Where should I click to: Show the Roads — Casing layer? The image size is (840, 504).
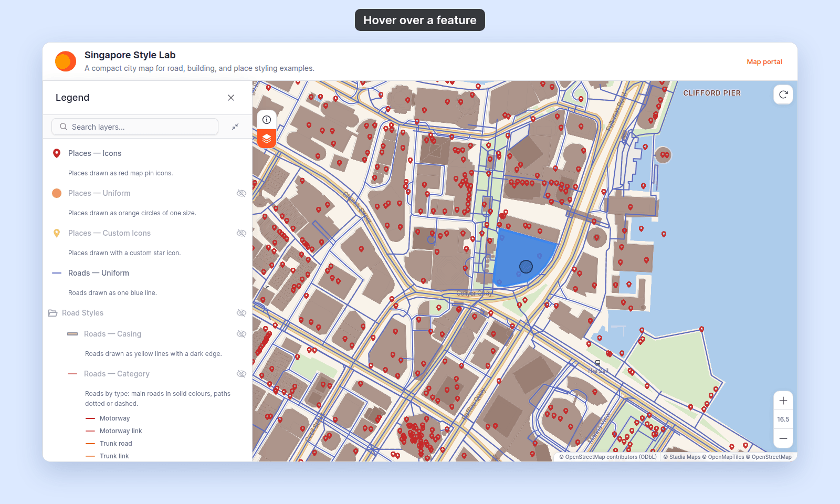(241, 334)
